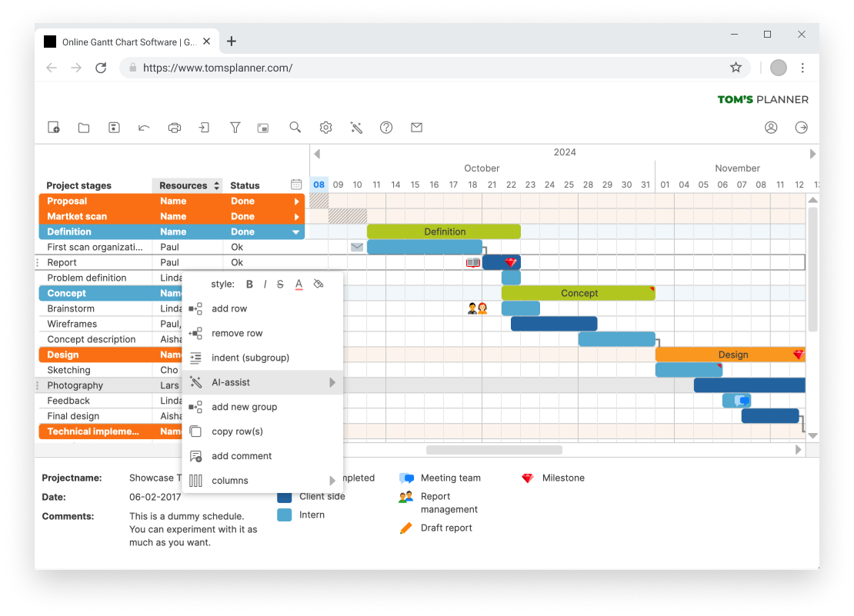The height and width of the screenshot is (616, 854).
Task: Open the columns submenu
Action: [x=331, y=480]
